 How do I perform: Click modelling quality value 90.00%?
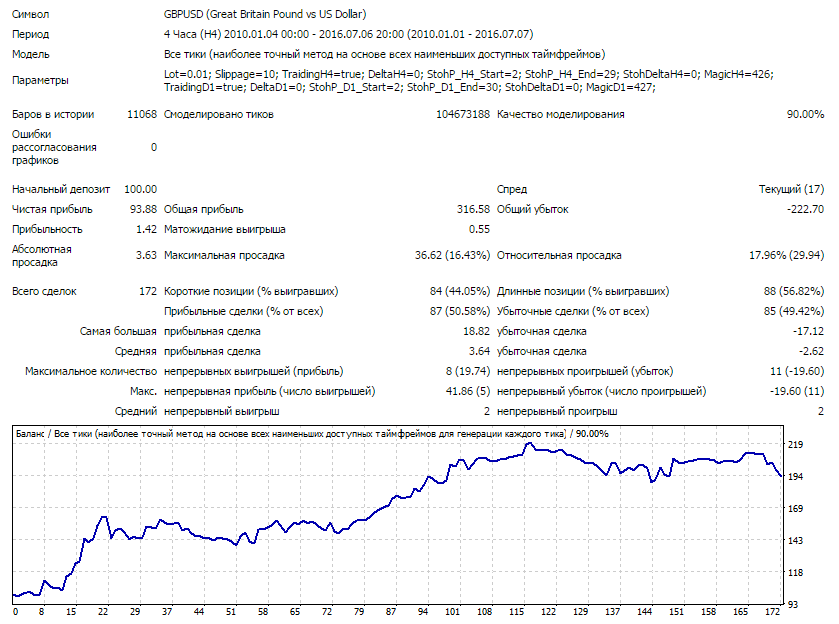[805, 114]
